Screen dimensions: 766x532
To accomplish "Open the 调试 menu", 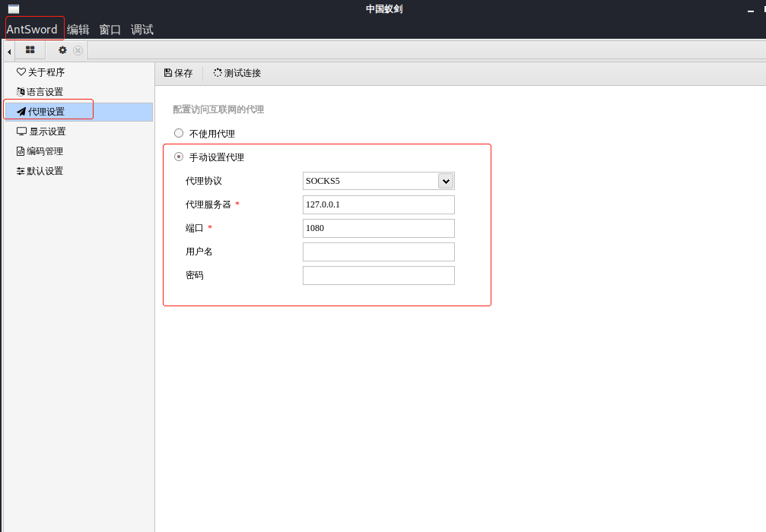I will (x=142, y=30).
